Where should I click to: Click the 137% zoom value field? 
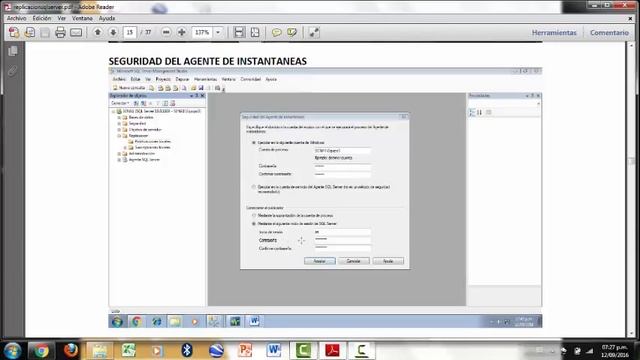pyautogui.click(x=202, y=32)
